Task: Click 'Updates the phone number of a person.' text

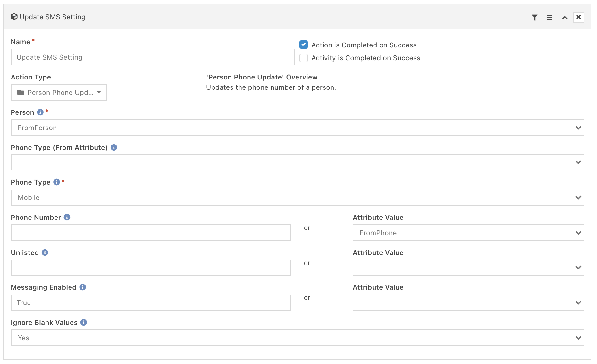Action: point(271,87)
